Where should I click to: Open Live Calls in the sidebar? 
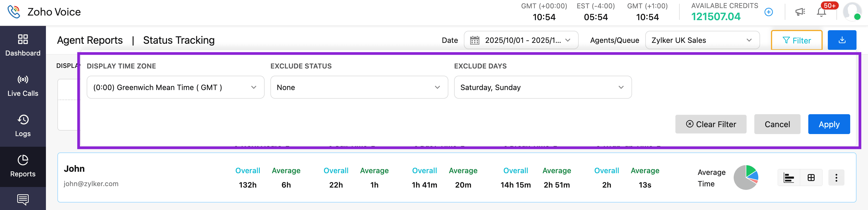(x=23, y=86)
